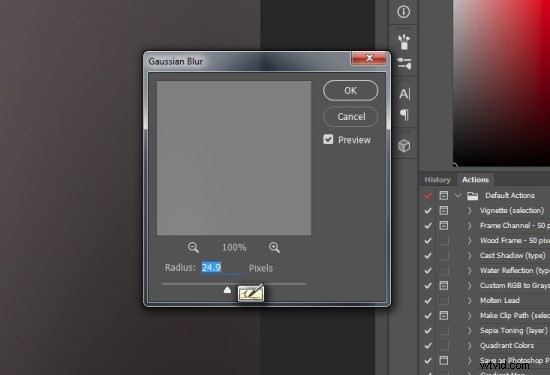Select the Sepia Toning (layer) action name
550x375 pixels.
point(514,330)
